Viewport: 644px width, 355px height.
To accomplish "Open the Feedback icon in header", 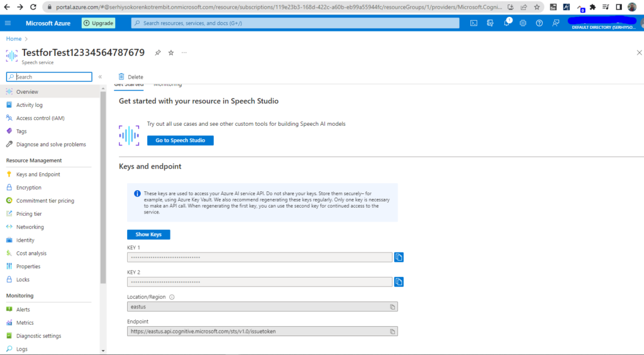I will tap(556, 23).
